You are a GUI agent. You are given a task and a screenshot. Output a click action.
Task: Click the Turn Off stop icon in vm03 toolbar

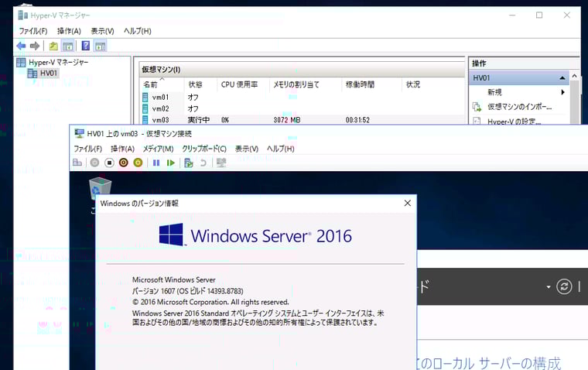point(109,163)
